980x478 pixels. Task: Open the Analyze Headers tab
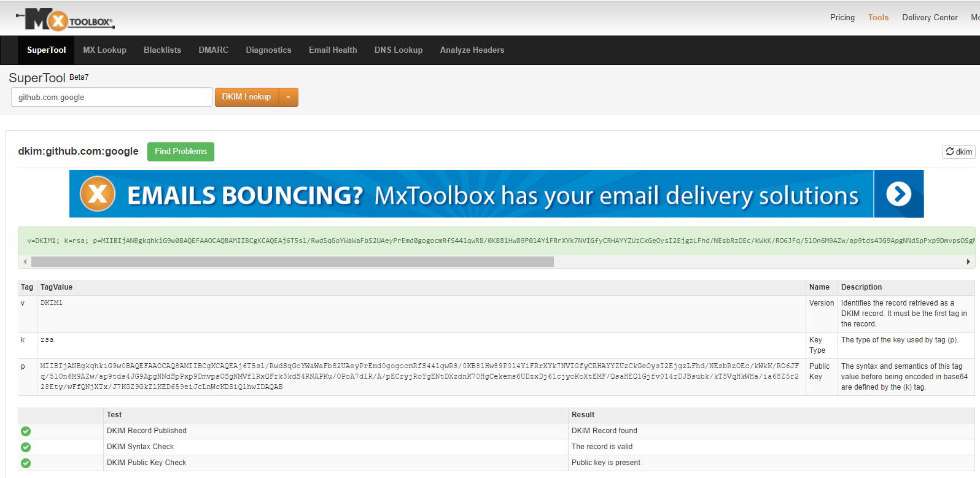click(472, 50)
